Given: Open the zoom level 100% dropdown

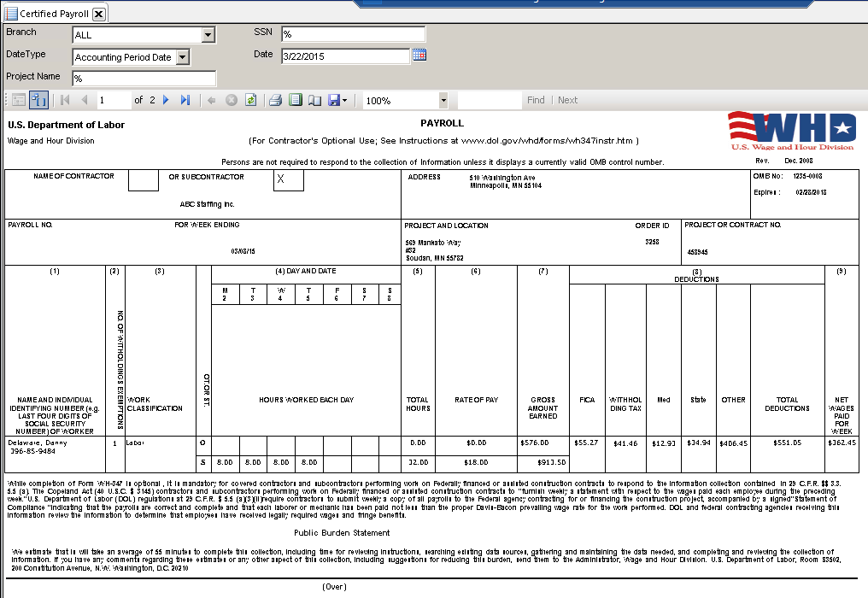Looking at the screenshot, I should click(443, 100).
